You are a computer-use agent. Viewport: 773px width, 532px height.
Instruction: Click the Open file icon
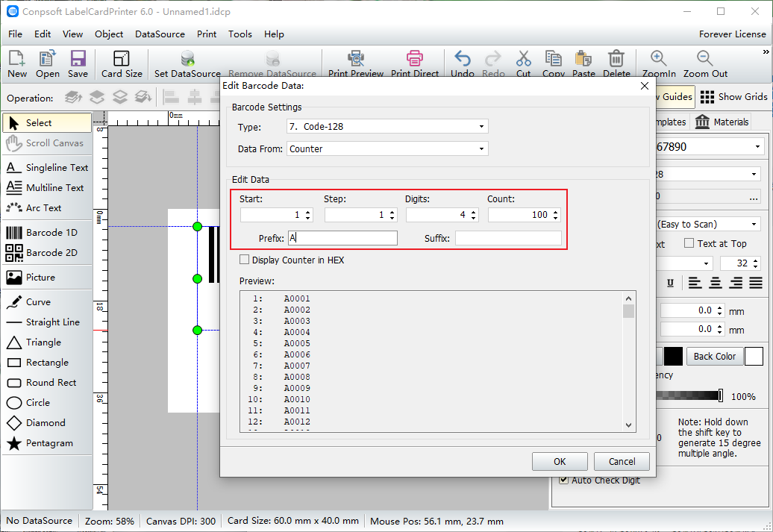[47, 58]
